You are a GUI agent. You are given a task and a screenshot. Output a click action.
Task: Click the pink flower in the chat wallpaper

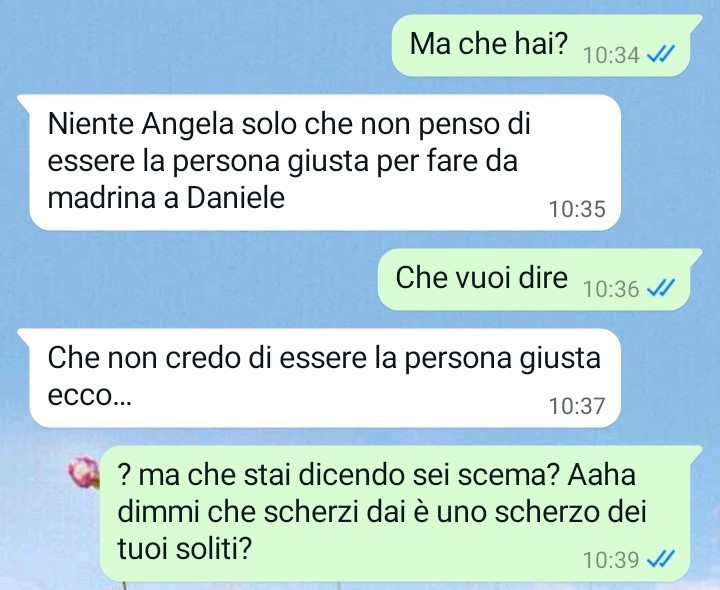(x=84, y=472)
